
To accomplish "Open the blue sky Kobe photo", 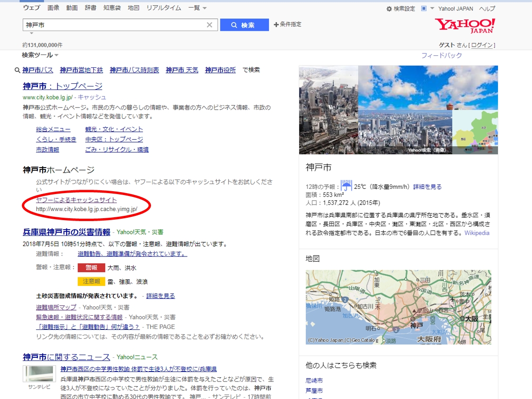I will [428, 88].
